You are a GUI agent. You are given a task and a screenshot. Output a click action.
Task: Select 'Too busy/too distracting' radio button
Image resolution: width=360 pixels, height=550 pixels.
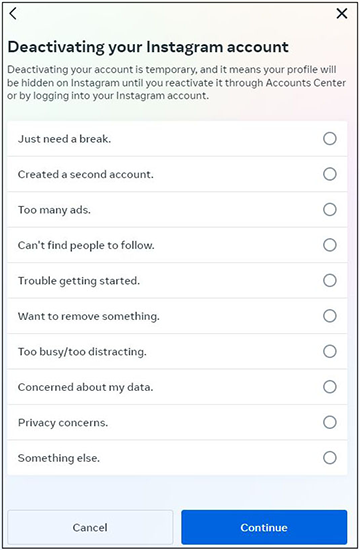tap(330, 351)
